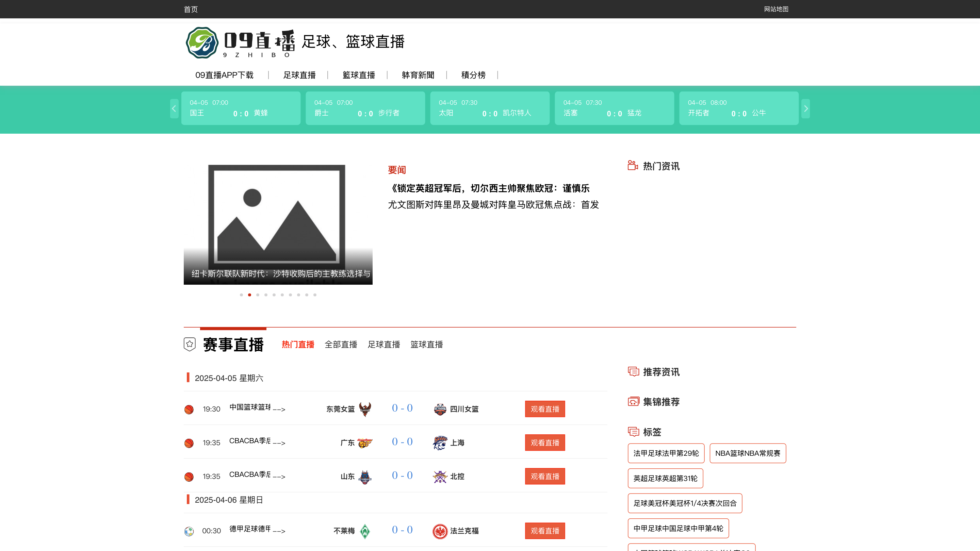This screenshot has width=980, height=551.
Task: Open the 積分榜 navigation menu item
Action: coord(473,75)
